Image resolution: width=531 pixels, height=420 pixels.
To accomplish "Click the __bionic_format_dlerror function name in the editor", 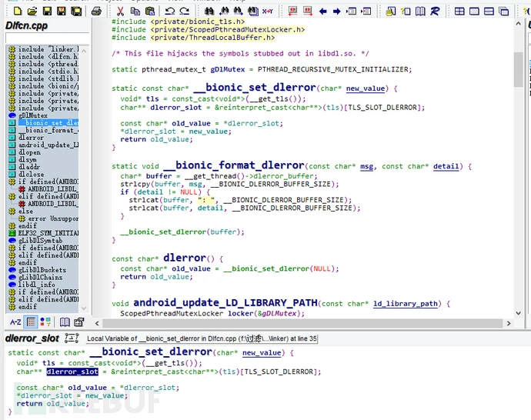I will click(x=234, y=165).
